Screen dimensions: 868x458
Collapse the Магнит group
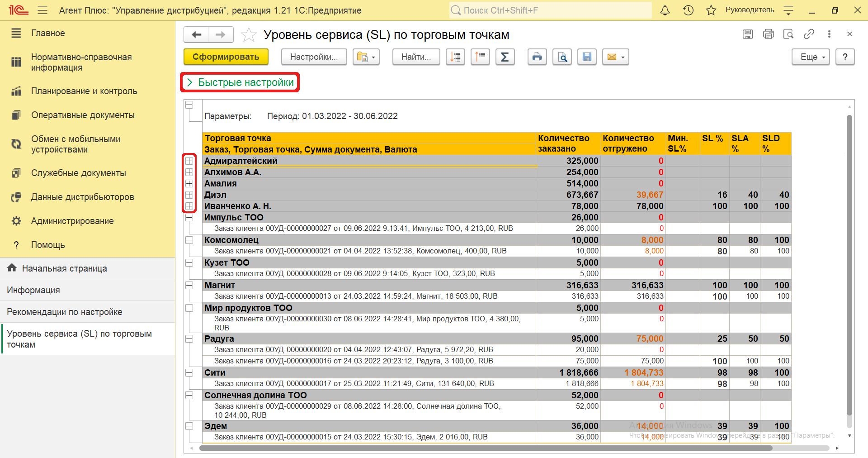pyautogui.click(x=189, y=285)
